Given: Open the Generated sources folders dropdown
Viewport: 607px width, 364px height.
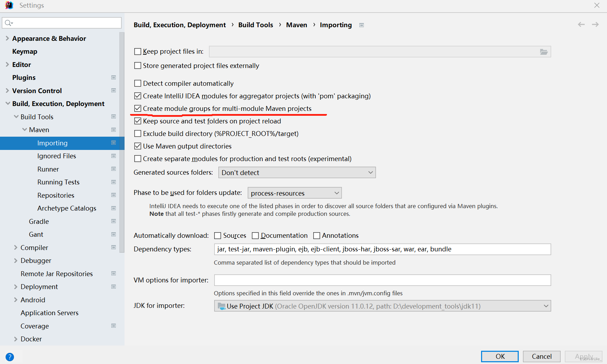Looking at the screenshot, I should point(370,172).
